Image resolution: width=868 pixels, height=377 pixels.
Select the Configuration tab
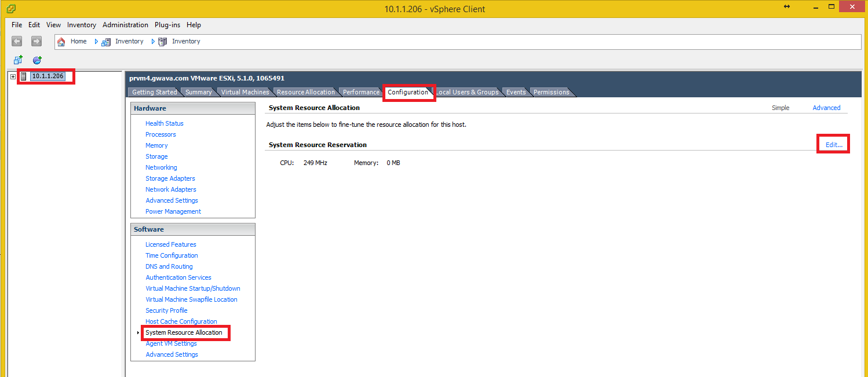pyautogui.click(x=408, y=92)
